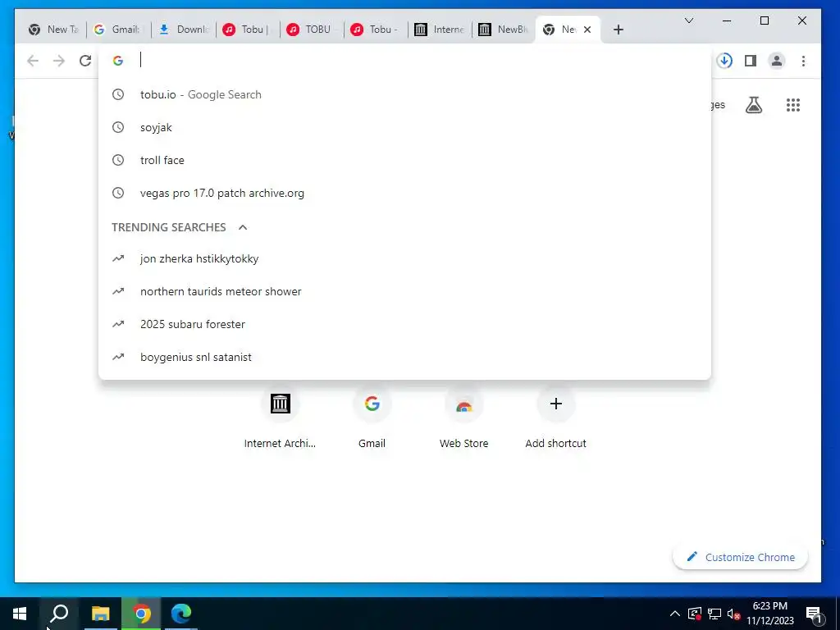Image resolution: width=840 pixels, height=630 pixels.
Task: Select the 'soyjak' history suggestion
Action: point(404,127)
